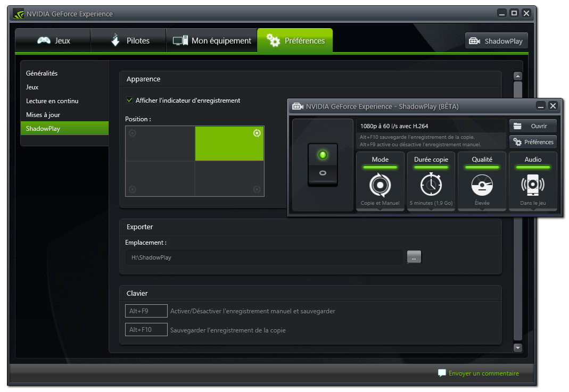Click the gear icon beside Préférences button
Screen dimensions: 569x392
(x=517, y=142)
